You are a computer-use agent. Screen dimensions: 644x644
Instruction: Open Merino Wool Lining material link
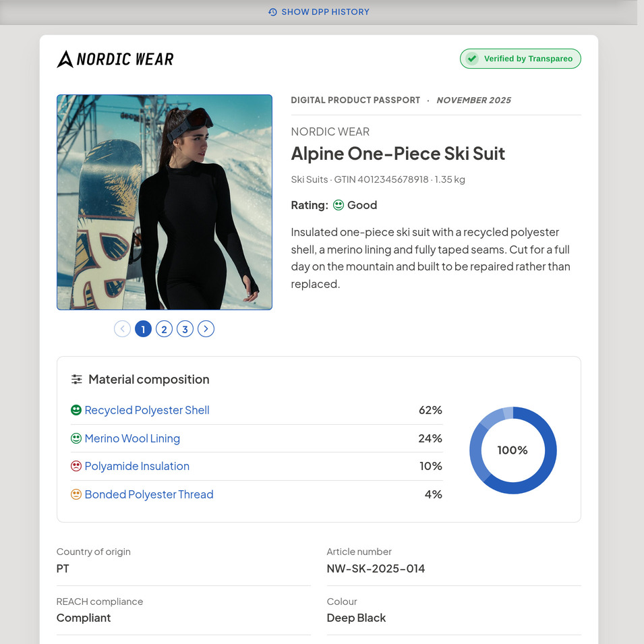pyautogui.click(x=132, y=438)
